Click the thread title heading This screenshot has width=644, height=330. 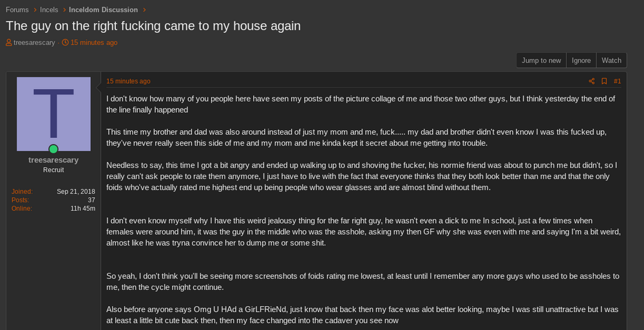coord(153,26)
